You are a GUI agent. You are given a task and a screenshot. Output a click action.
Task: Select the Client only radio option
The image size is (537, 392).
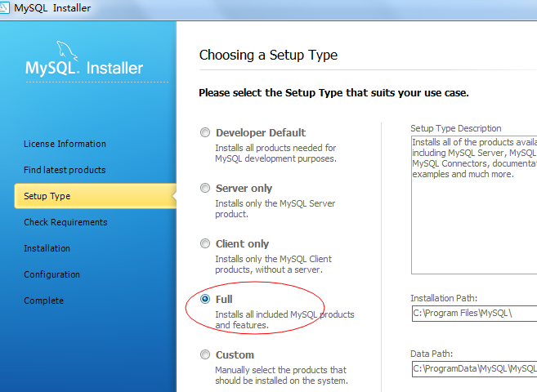click(x=205, y=243)
